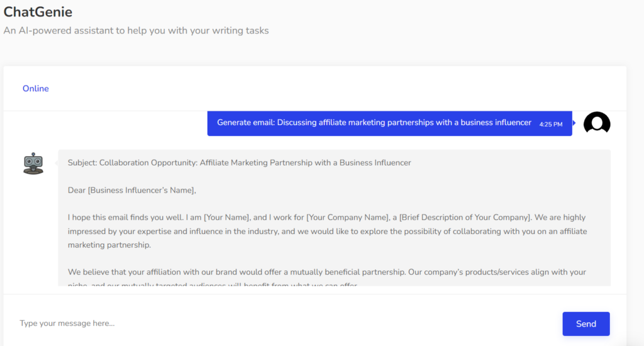
Task: Click the user profile avatar icon
Action: coord(597,123)
